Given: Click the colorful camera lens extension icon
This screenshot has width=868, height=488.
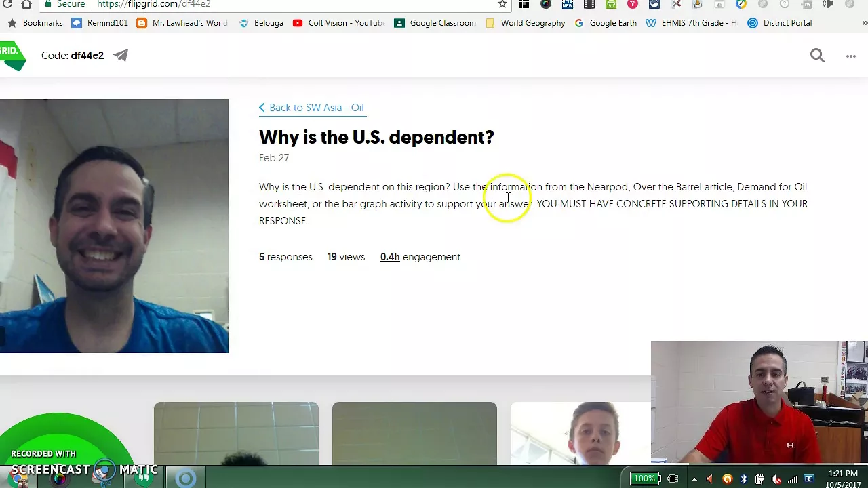Looking at the screenshot, I should tap(546, 4).
